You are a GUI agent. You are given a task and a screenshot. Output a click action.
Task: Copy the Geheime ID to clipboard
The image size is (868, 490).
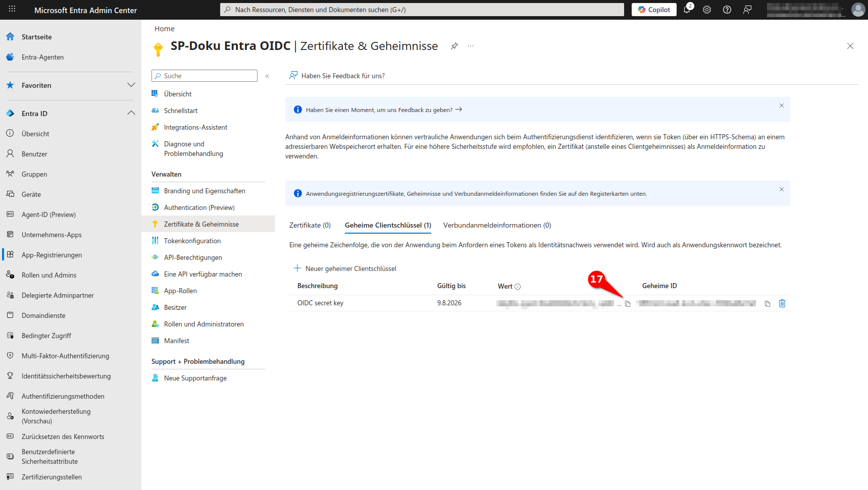pyautogui.click(x=767, y=304)
